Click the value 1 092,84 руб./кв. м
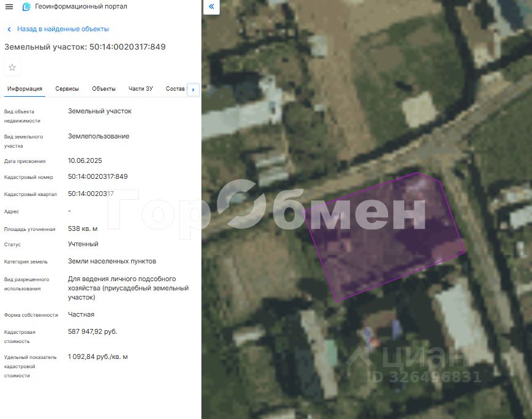This screenshot has height=419, width=532. tap(98, 357)
